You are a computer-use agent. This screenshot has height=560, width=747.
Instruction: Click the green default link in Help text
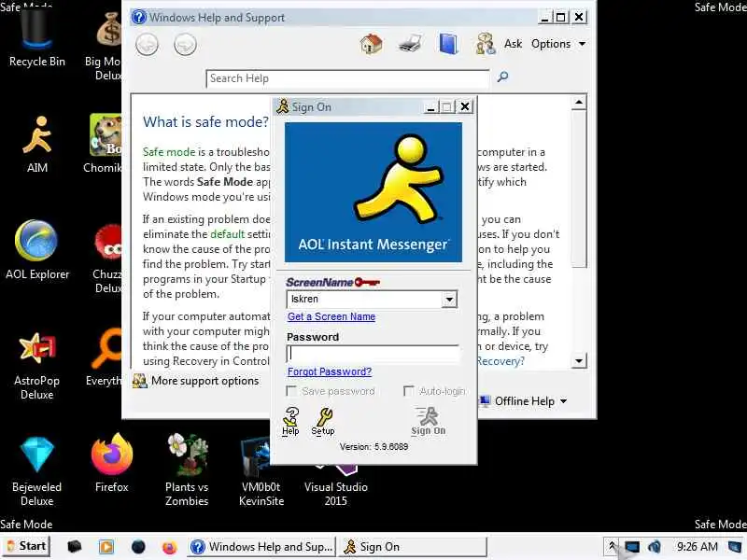point(227,234)
